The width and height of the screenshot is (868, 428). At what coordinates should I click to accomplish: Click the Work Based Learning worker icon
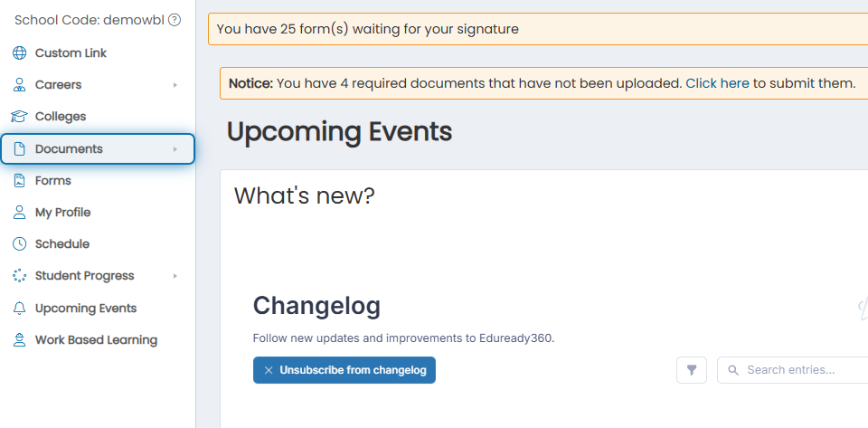19,340
